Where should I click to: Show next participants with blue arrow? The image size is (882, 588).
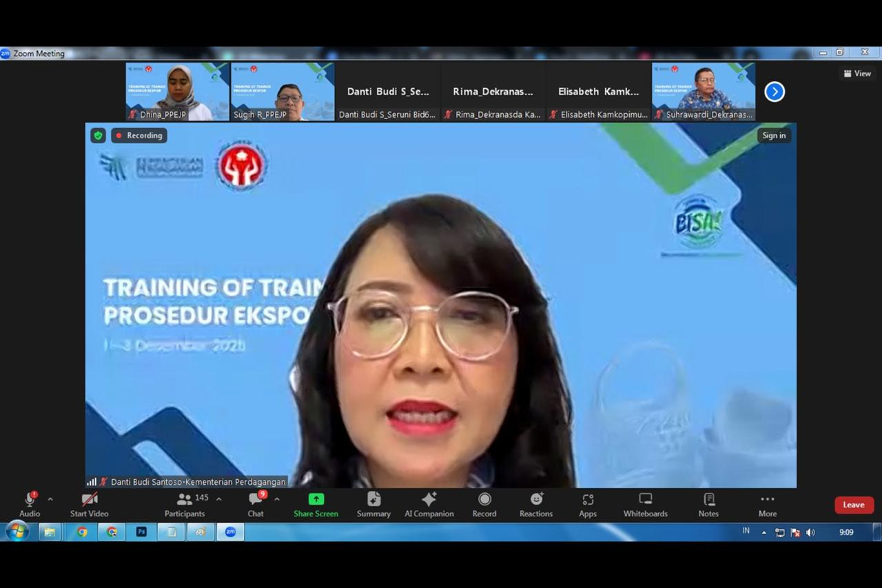pyautogui.click(x=775, y=92)
